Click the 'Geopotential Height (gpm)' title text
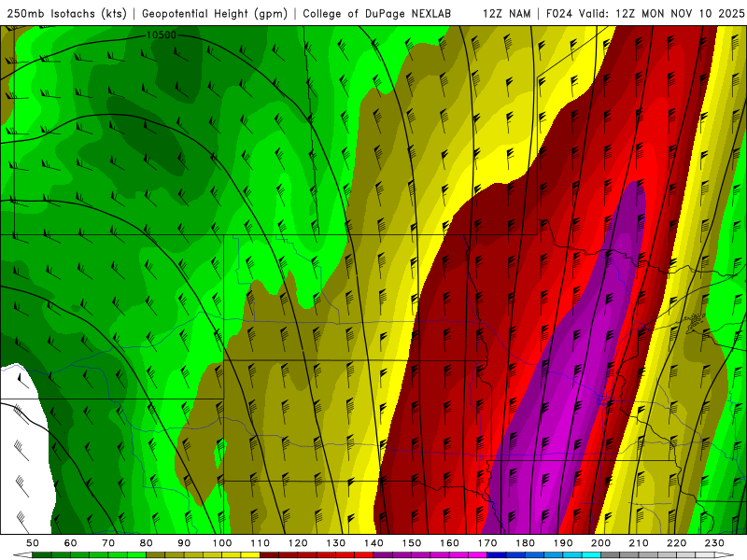The width and height of the screenshot is (747, 560). point(215,14)
